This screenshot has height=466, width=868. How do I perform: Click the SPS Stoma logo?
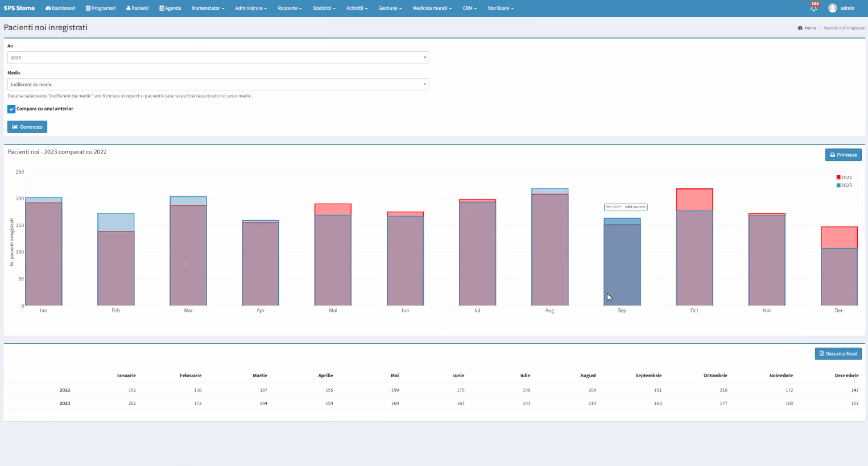(19, 8)
